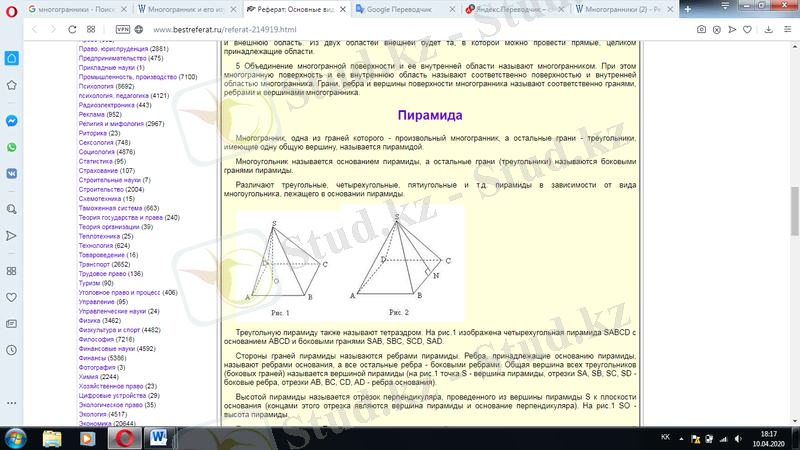
Task: Close the Google Переводчик tab
Action: pos(452,9)
